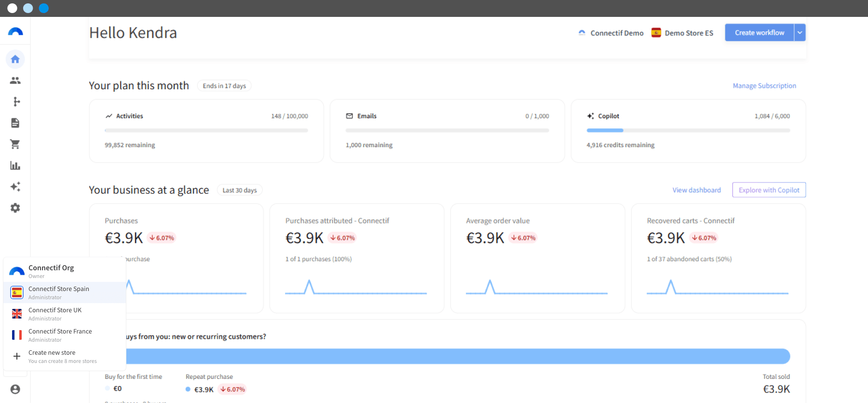Image resolution: width=868 pixels, height=403 pixels.
Task: Click the Spain flag beside Demo Store ES
Action: click(656, 33)
